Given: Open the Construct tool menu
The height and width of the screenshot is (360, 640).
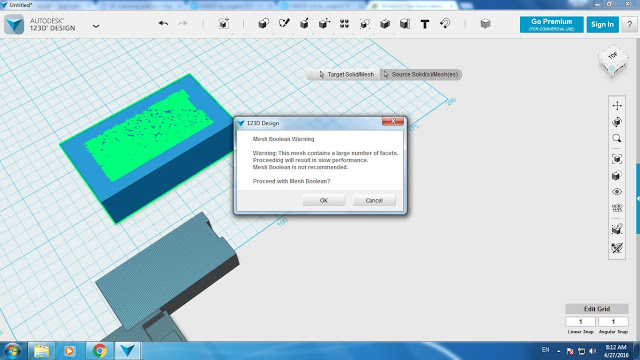Looking at the screenshot, I should pos(304,24).
